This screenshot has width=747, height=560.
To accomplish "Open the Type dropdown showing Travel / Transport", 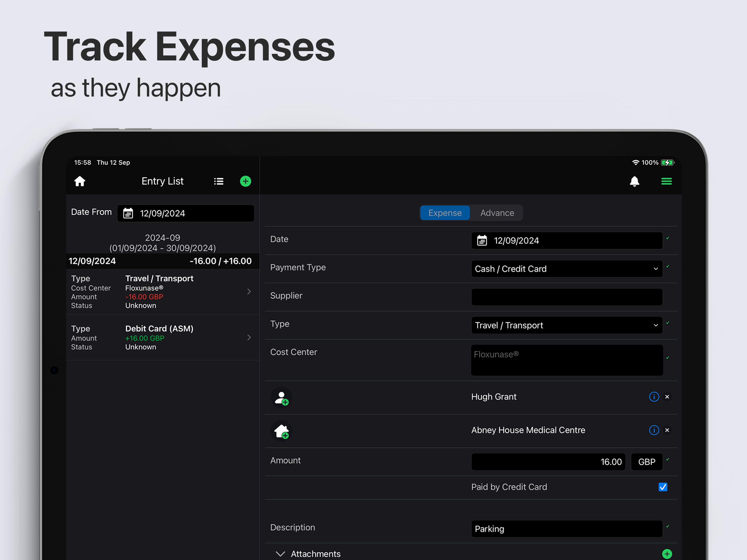I will [567, 325].
